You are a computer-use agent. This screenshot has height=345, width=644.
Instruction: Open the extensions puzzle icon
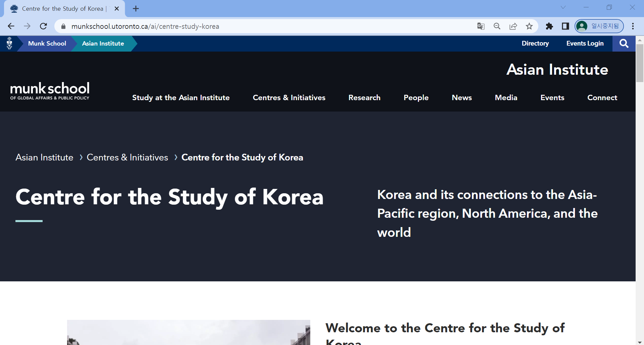(x=549, y=26)
